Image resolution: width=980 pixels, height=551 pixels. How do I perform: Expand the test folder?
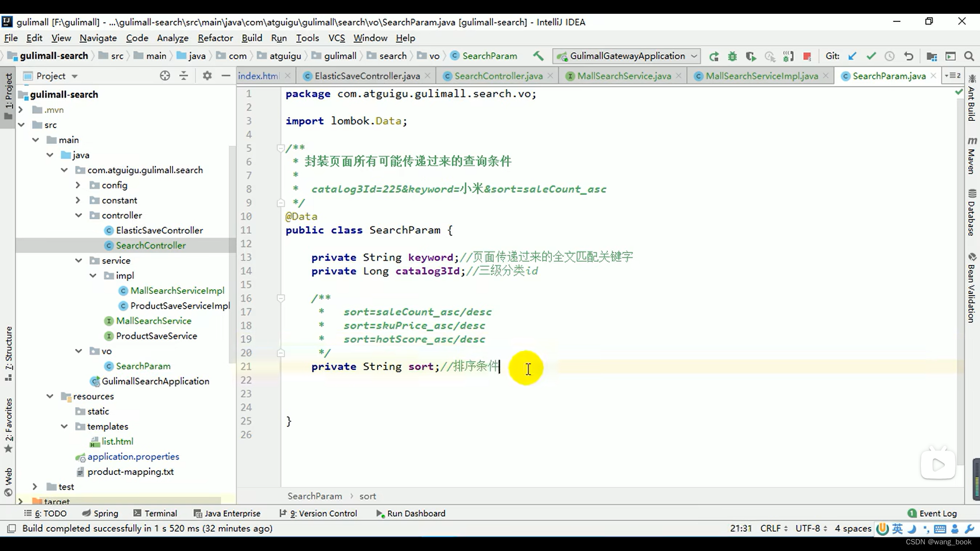point(35,487)
